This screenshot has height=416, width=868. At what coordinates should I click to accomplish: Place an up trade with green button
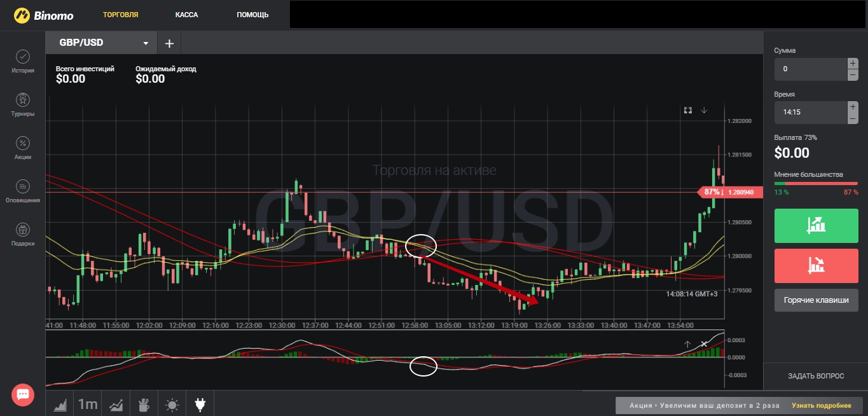pyautogui.click(x=816, y=225)
